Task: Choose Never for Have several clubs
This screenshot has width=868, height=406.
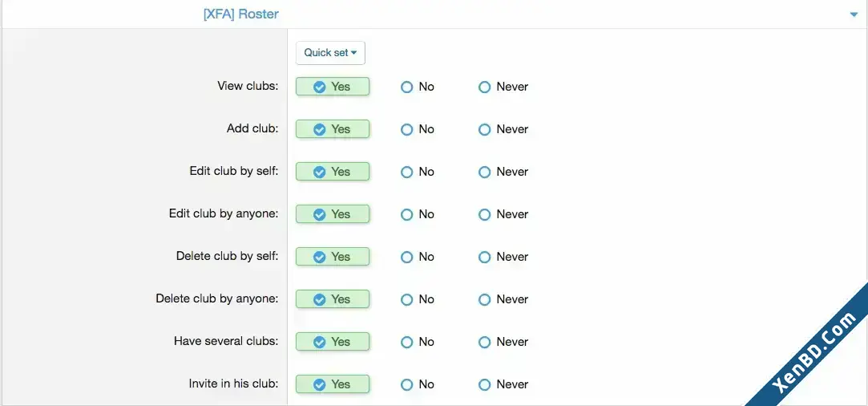Action: point(503,343)
